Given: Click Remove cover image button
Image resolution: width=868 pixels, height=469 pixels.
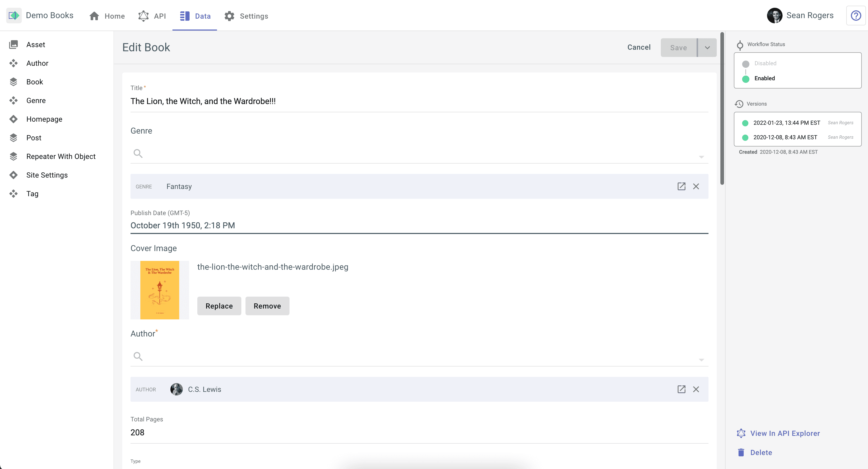Looking at the screenshot, I should [267, 306].
